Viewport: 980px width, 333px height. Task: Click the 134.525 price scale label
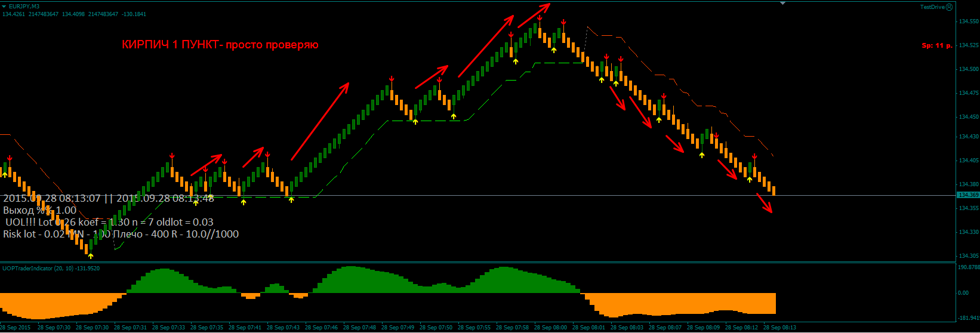[x=968, y=45]
